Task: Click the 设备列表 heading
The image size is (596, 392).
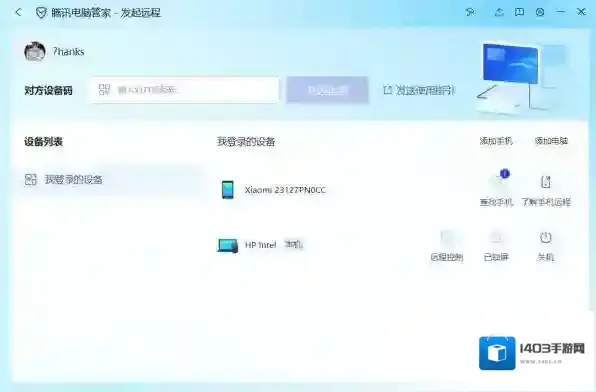Action: (43, 142)
